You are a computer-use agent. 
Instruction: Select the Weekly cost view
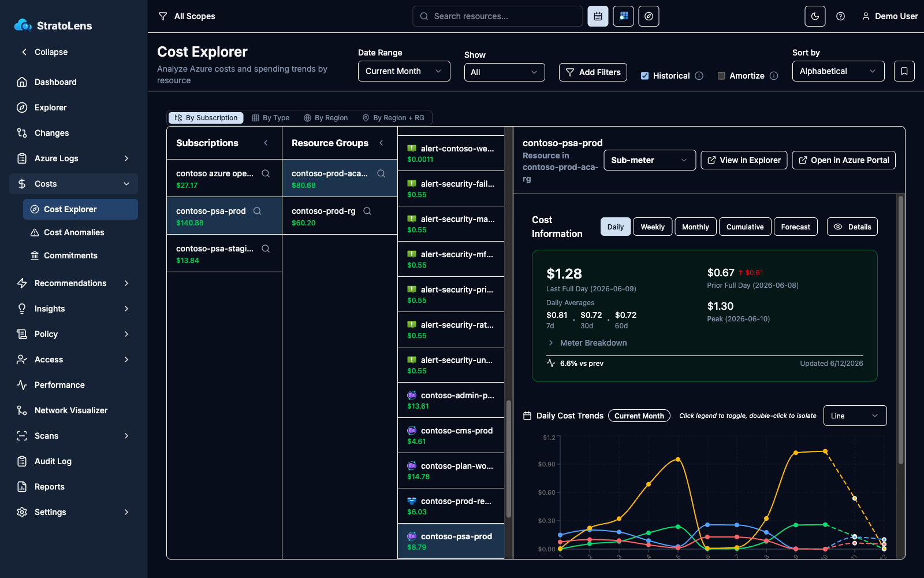pos(653,227)
